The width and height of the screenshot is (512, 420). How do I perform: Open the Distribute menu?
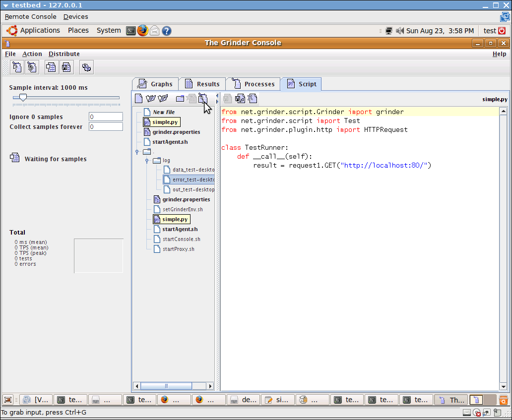64,54
